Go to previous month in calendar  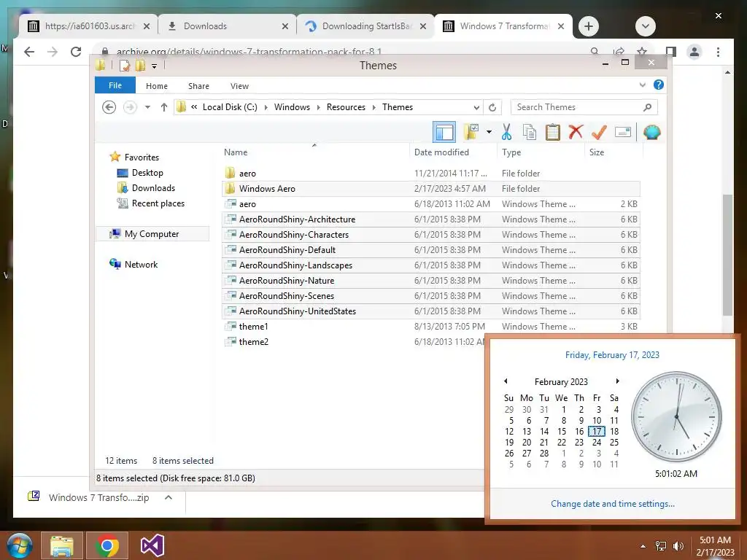(506, 381)
